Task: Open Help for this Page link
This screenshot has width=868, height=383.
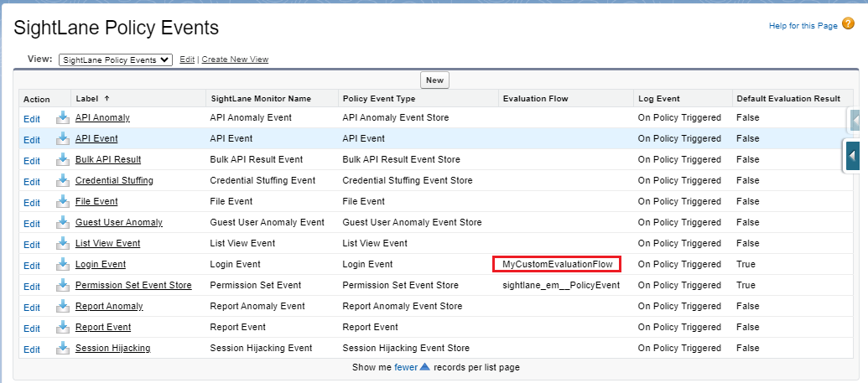Action: (x=803, y=25)
